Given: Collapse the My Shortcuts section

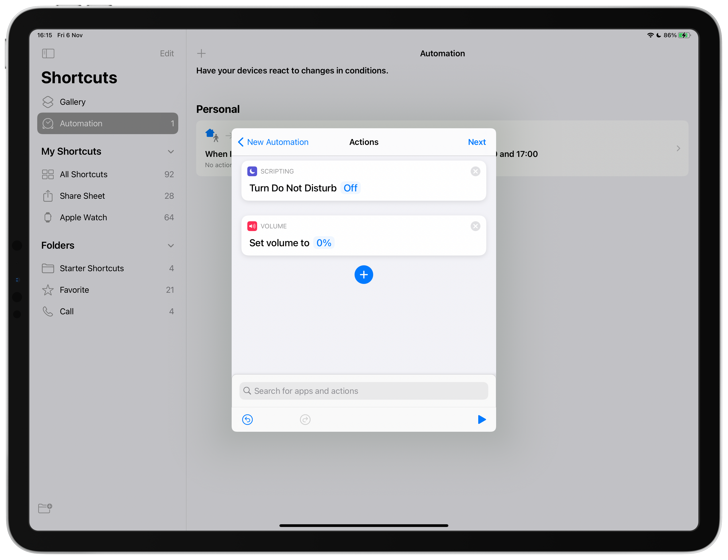Looking at the screenshot, I should tap(171, 152).
